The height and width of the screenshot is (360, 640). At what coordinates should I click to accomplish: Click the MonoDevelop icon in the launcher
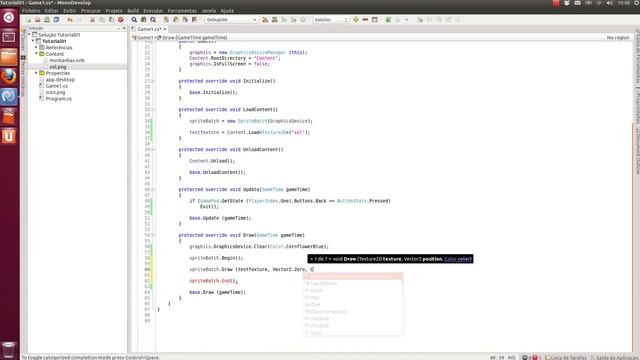click(x=9, y=96)
